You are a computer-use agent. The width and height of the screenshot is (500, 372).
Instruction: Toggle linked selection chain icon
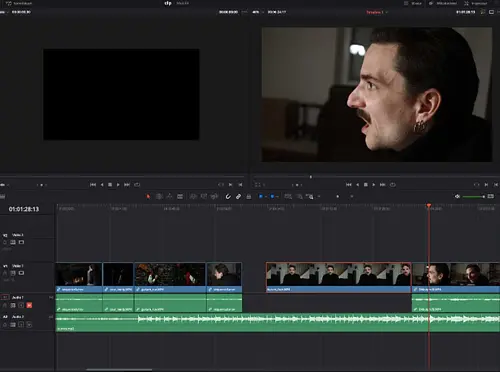(x=238, y=196)
